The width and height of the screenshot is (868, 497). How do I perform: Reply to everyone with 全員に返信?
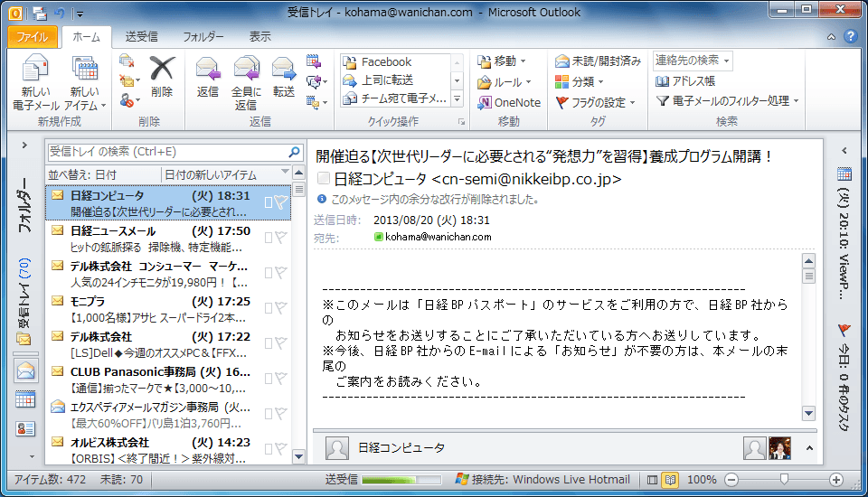(x=246, y=83)
